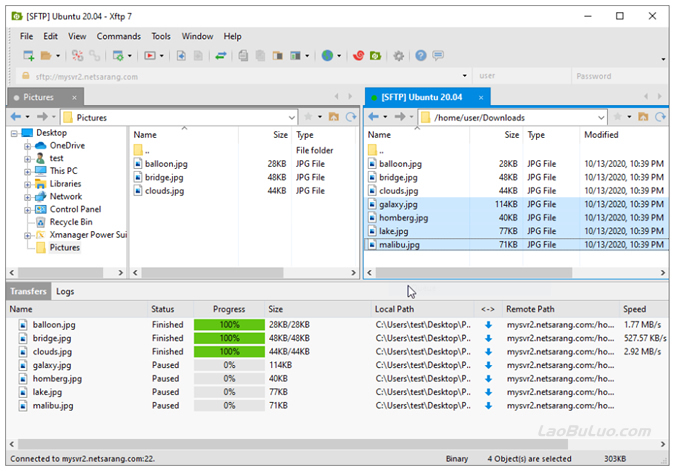Select galaxy.jpg in the remote file list
Screen dimensions: 674x471
398,204
